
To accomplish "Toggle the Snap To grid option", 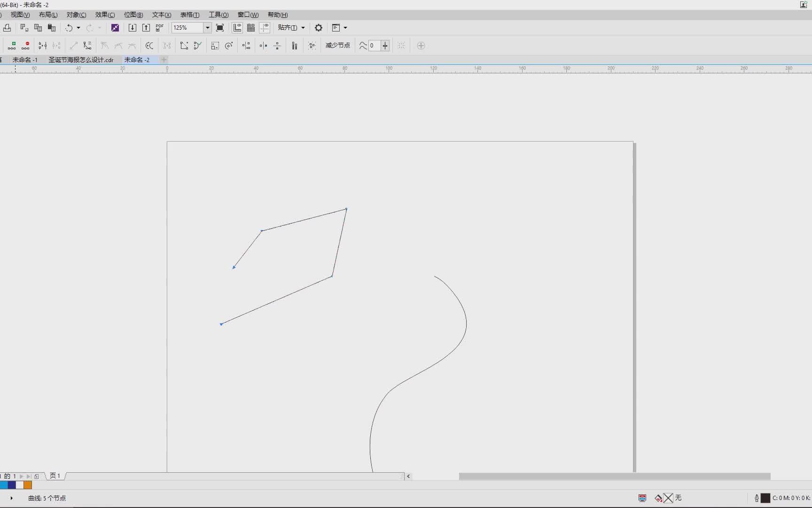I will pyautogui.click(x=250, y=28).
